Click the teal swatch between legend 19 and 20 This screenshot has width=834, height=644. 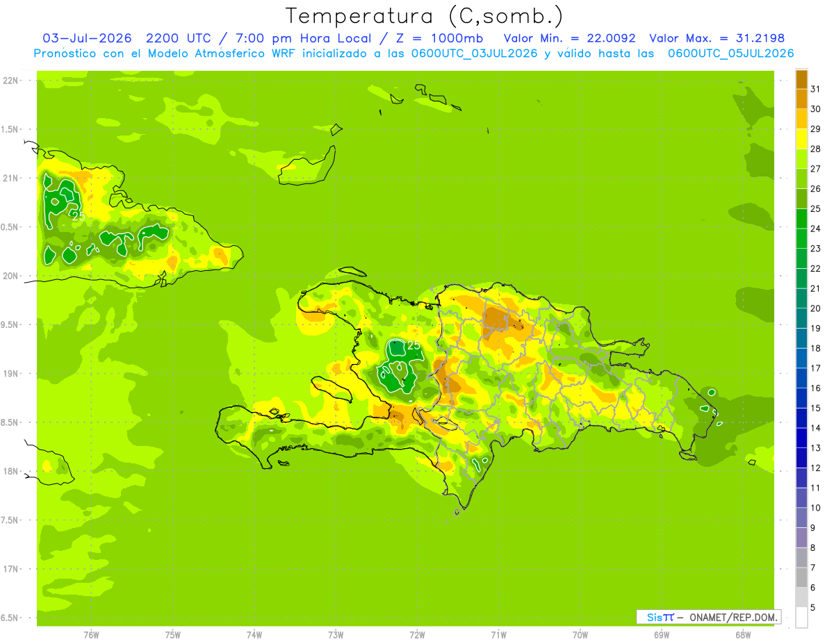(x=801, y=318)
